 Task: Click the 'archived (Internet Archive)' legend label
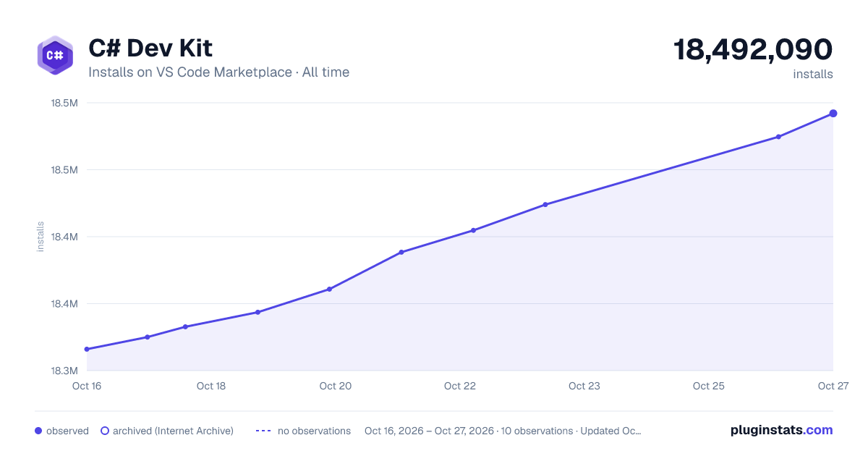point(173,431)
